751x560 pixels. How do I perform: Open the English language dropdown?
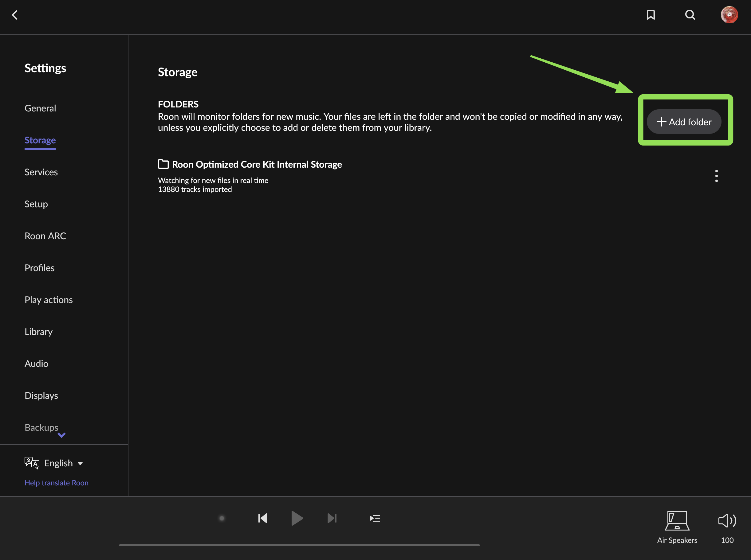point(63,463)
